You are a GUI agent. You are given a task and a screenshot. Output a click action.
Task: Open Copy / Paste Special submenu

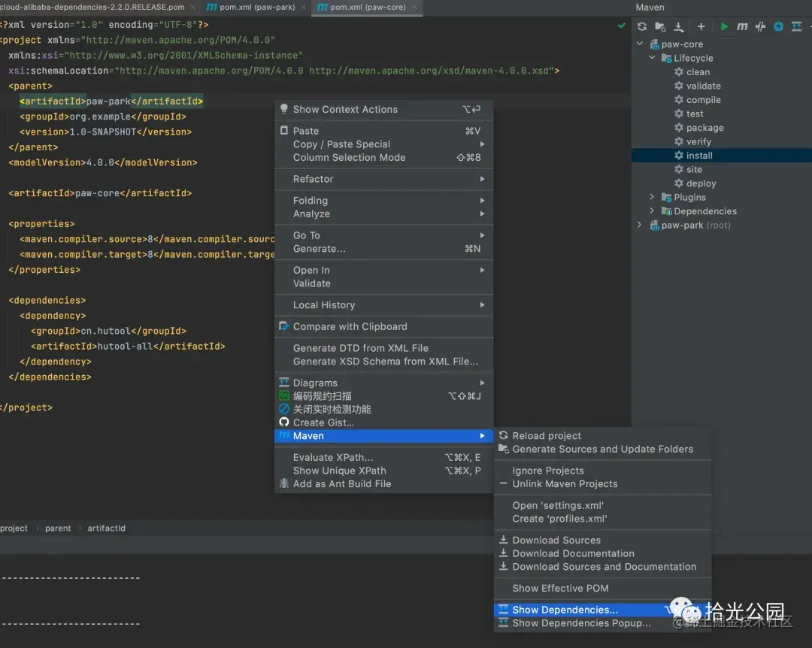(383, 144)
